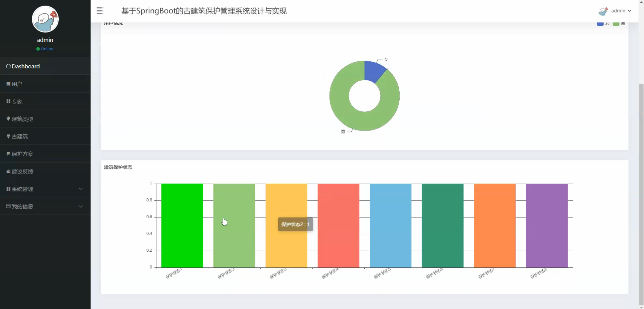
Task: Open the 古建筑 menu item
Action: 20,136
